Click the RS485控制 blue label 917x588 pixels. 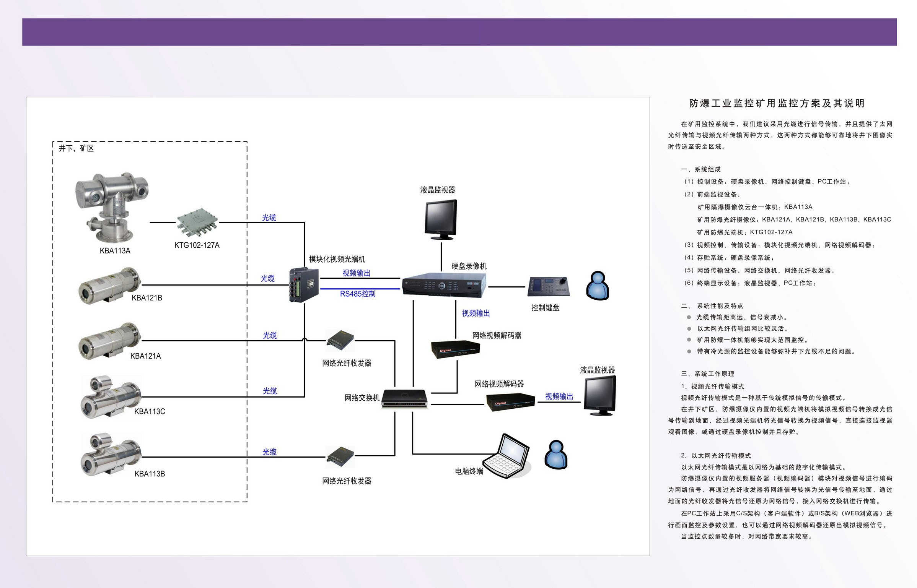[358, 294]
